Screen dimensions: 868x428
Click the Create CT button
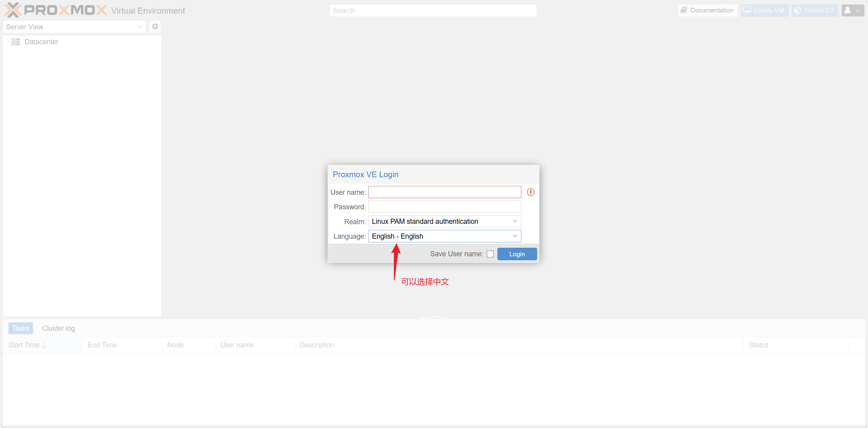coord(814,10)
